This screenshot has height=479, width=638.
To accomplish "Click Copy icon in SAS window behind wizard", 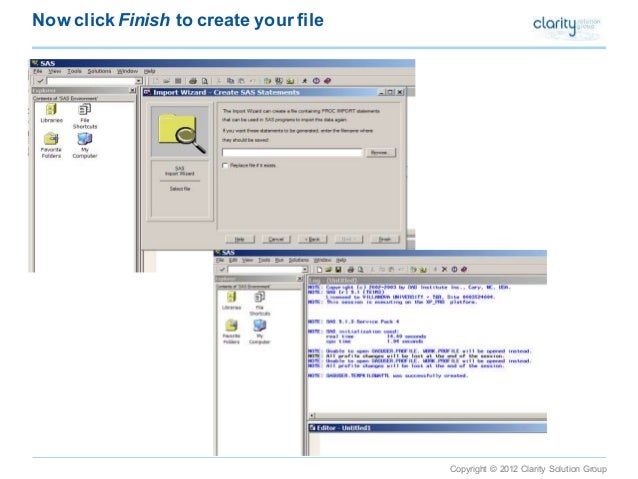I will (230, 81).
